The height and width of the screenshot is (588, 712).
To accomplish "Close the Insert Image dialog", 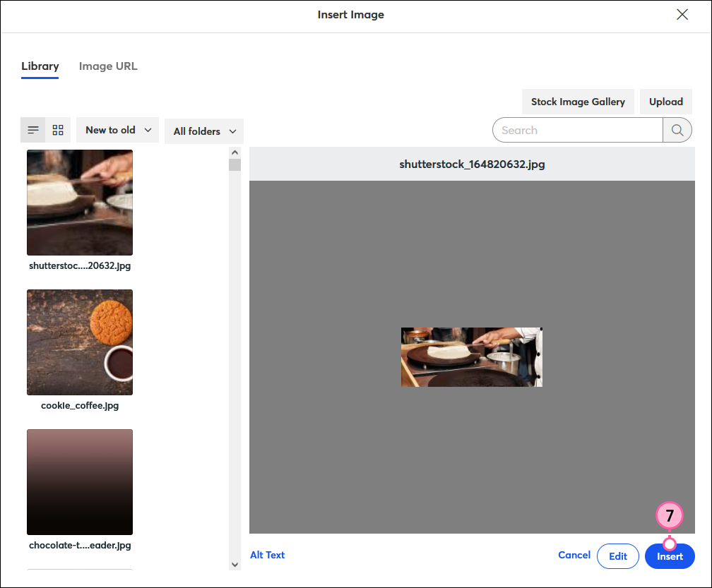I will tap(682, 15).
